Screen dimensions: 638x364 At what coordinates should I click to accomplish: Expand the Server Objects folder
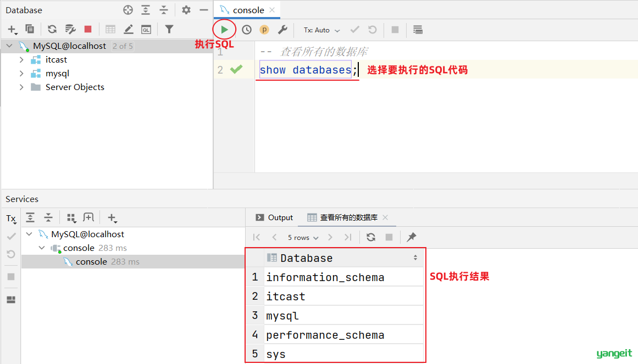(x=21, y=87)
